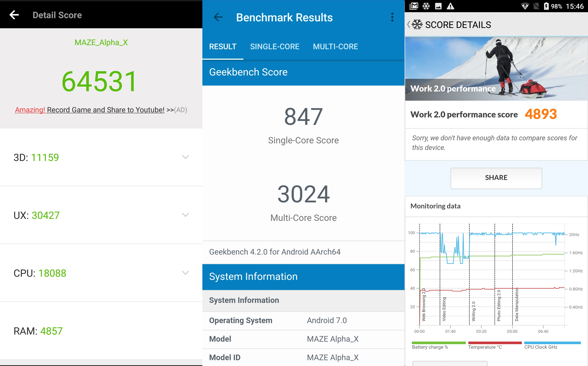Screen dimensions: 588x366
Task: Tap the image notification icon in status bar
Action: click(x=438, y=6)
